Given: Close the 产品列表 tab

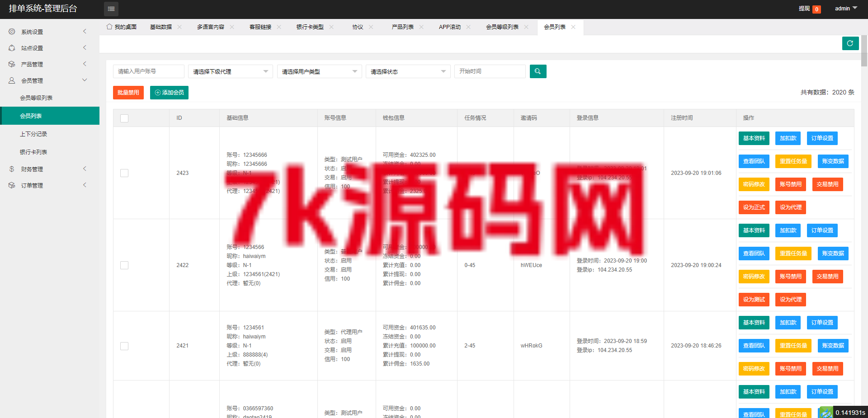Looking at the screenshot, I should click(421, 27).
